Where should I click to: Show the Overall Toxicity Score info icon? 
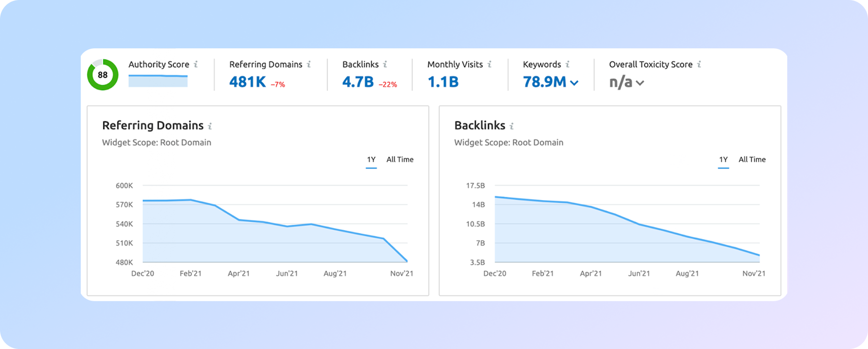pyautogui.click(x=699, y=64)
